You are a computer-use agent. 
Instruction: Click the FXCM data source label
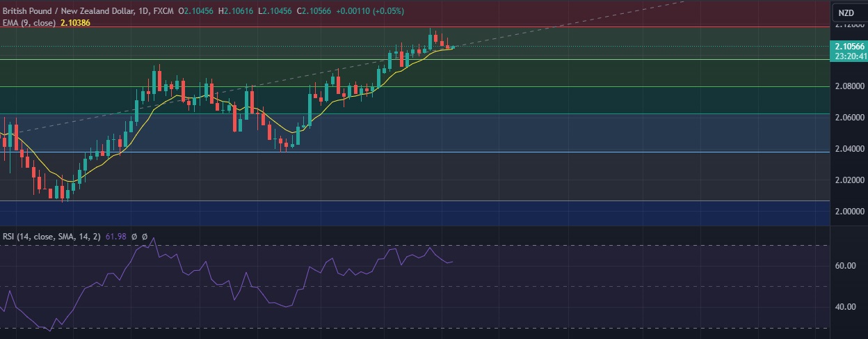pos(164,12)
